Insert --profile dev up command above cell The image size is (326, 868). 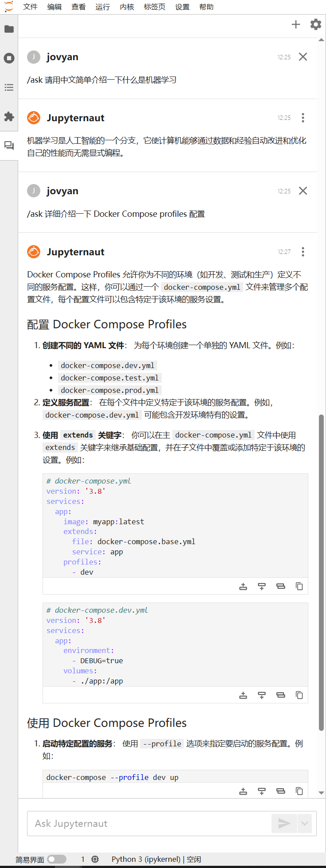coord(243,791)
